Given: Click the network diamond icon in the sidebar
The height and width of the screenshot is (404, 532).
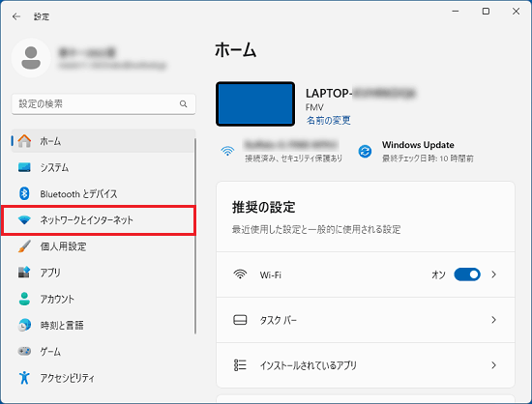Looking at the screenshot, I should click(24, 220).
